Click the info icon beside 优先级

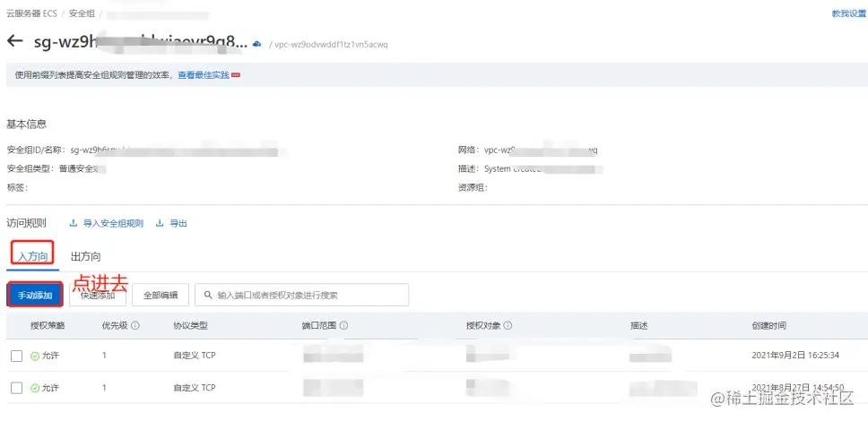135,326
